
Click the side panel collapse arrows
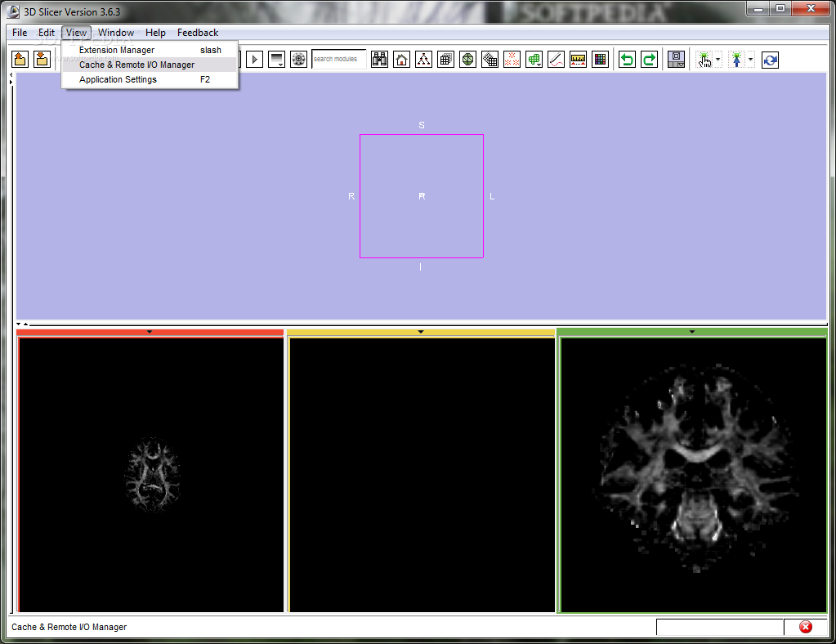[11, 79]
